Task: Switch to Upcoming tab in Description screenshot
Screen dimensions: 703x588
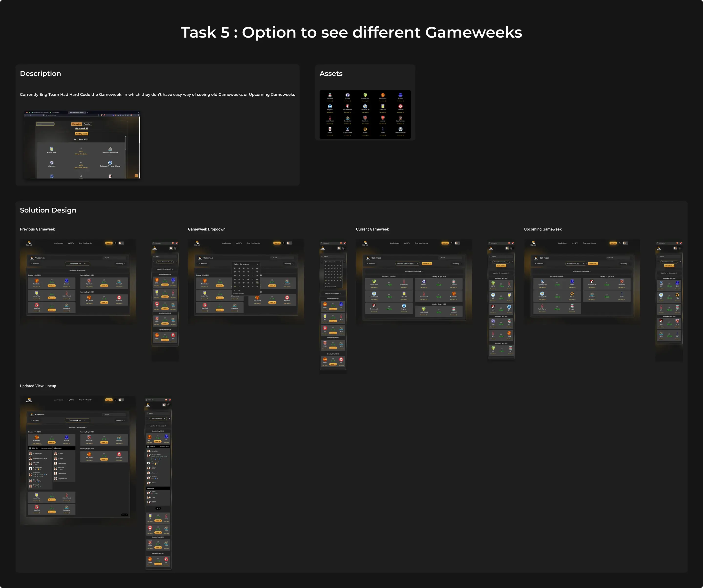Action: coord(76,124)
